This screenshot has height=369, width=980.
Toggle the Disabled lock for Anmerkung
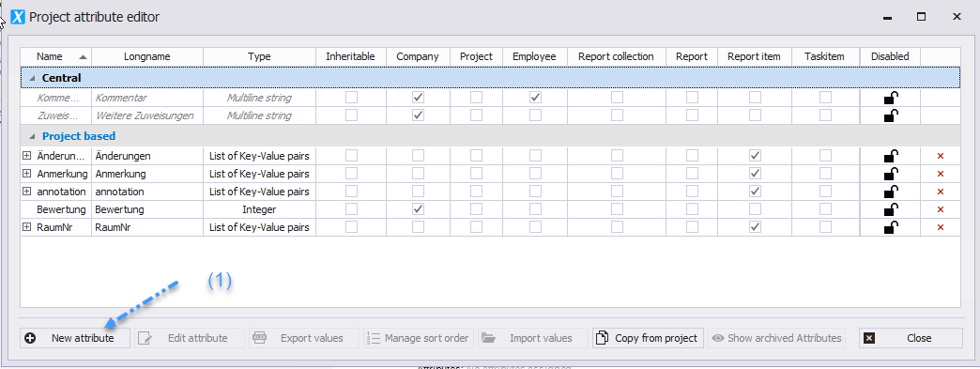(x=891, y=174)
